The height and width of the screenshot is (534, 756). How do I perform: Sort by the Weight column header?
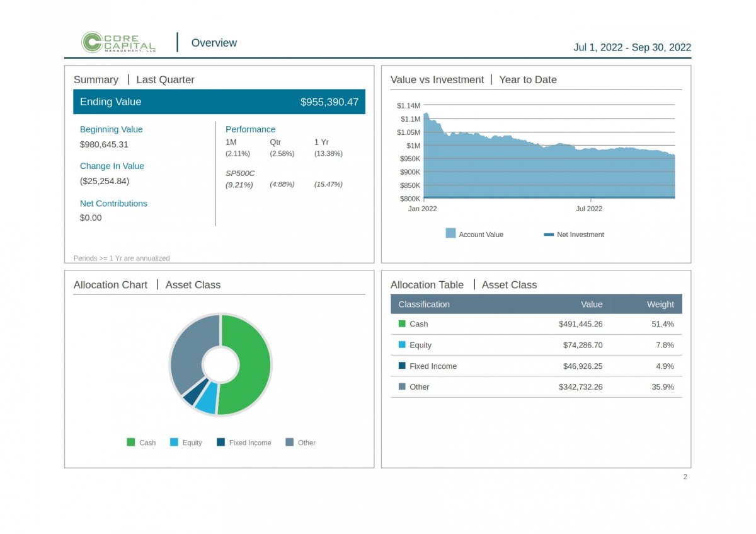[660, 305]
